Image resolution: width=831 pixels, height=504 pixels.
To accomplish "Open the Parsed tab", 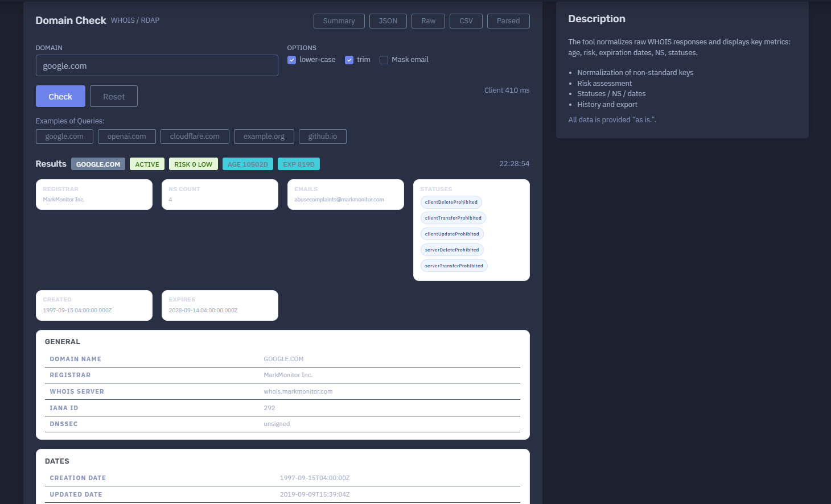I will (x=508, y=21).
